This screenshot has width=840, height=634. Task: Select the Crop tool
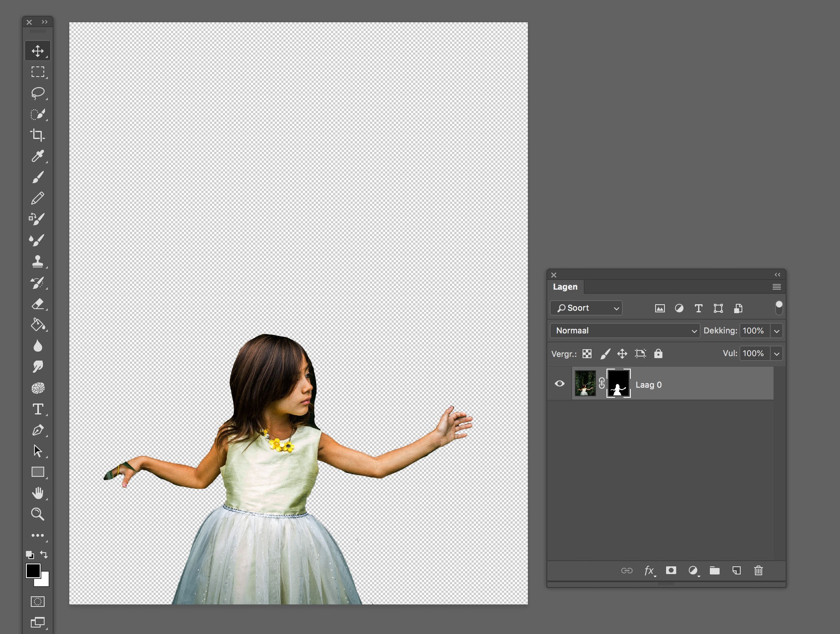point(38,135)
